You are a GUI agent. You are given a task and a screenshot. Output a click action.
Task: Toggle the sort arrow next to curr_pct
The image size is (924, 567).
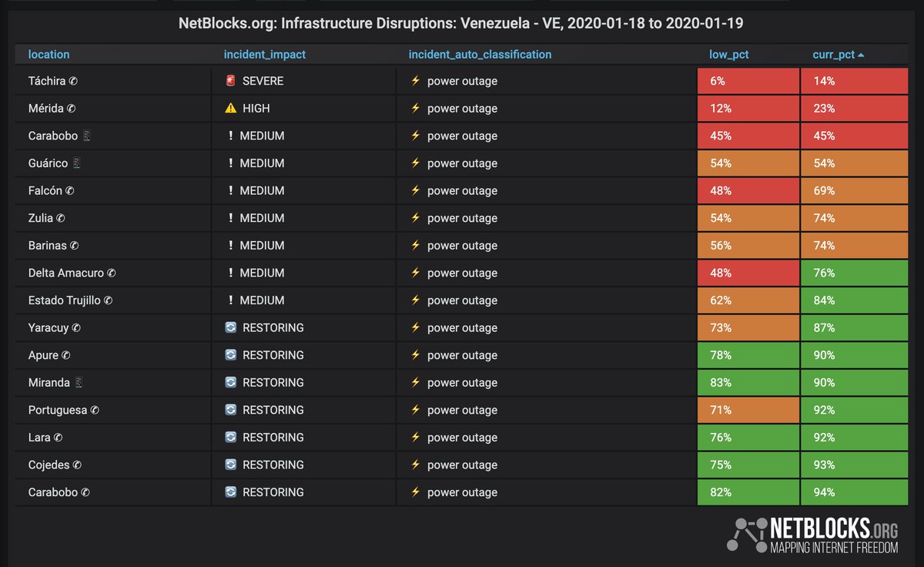pyautogui.click(x=861, y=55)
